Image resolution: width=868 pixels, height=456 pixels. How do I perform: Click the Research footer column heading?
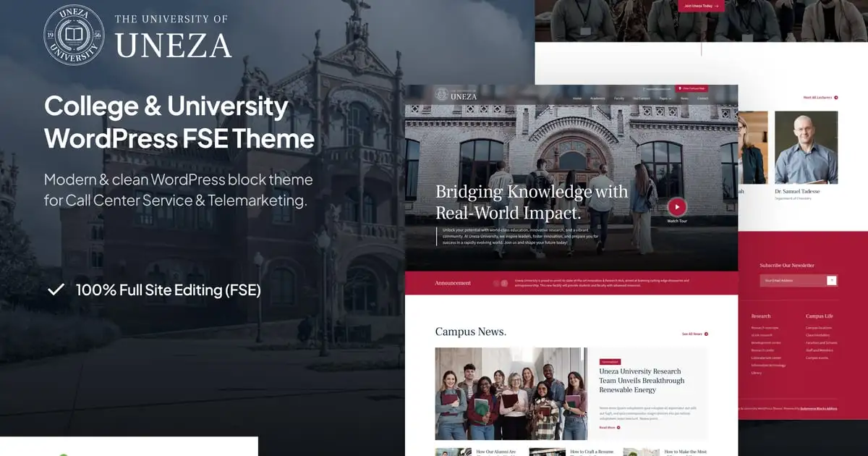tap(761, 316)
